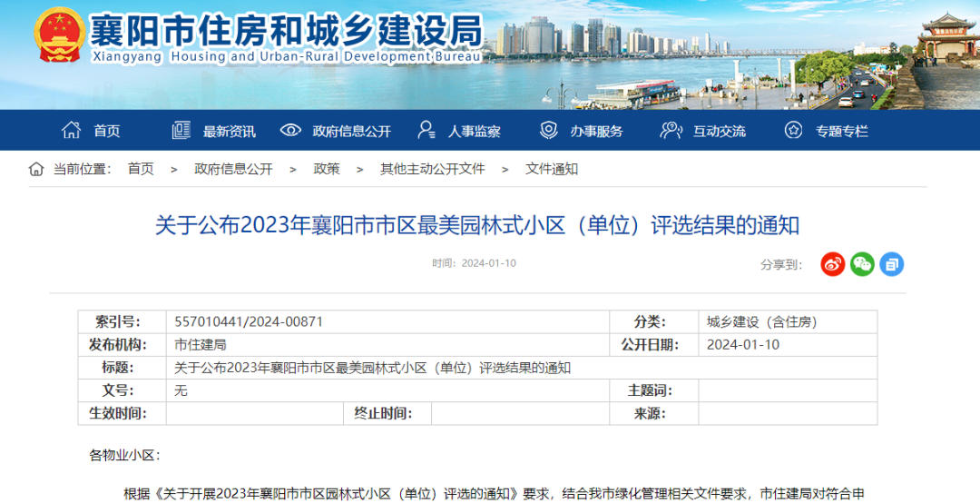Open 政府信息公开 breadcrumb link
Image resolution: width=980 pixels, height=503 pixels.
[x=233, y=169]
